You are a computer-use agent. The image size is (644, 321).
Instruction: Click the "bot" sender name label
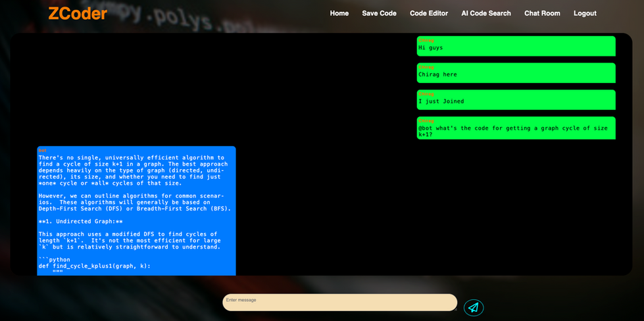coord(42,151)
